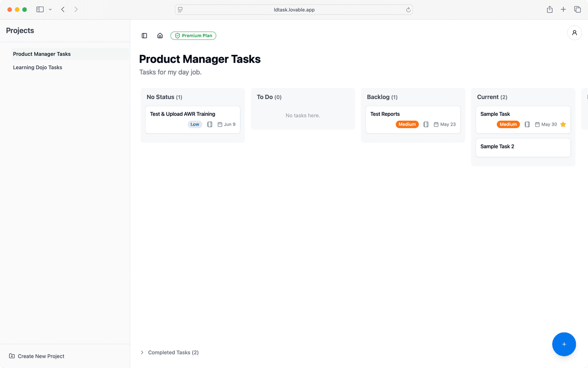Click the Projects sidebar heading
Image resolution: width=588 pixels, height=368 pixels.
pyautogui.click(x=20, y=30)
